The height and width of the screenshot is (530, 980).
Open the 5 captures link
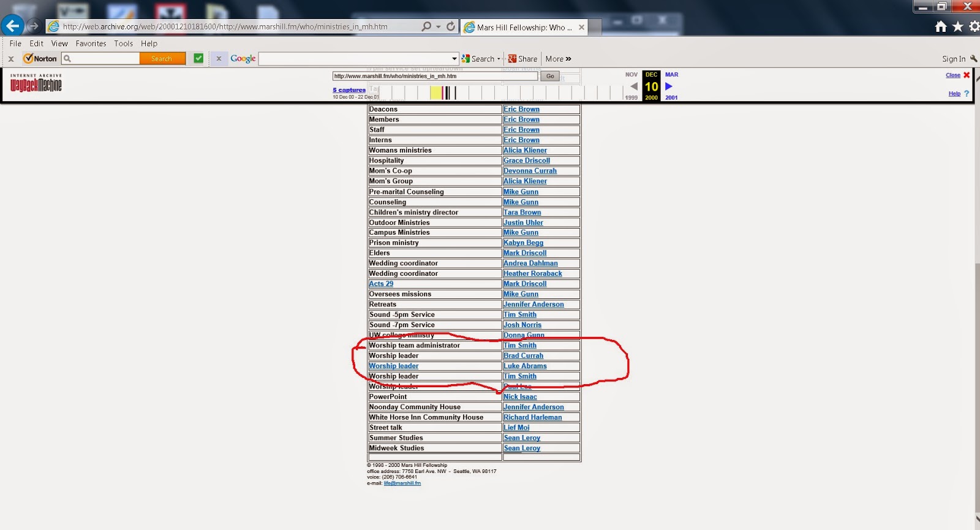tap(349, 90)
